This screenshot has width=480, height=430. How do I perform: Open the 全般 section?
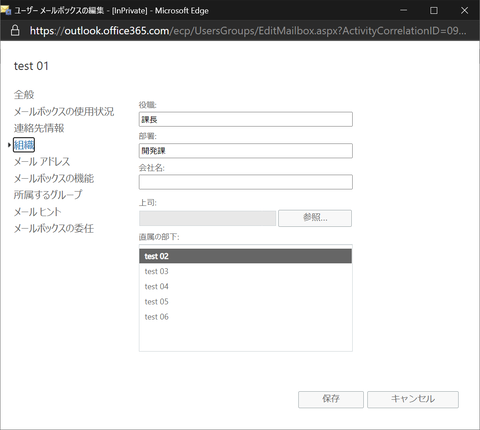[24, 95]
